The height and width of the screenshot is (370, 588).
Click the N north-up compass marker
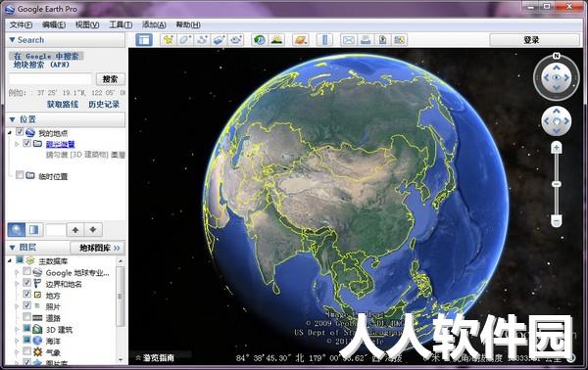click(557, 56)
